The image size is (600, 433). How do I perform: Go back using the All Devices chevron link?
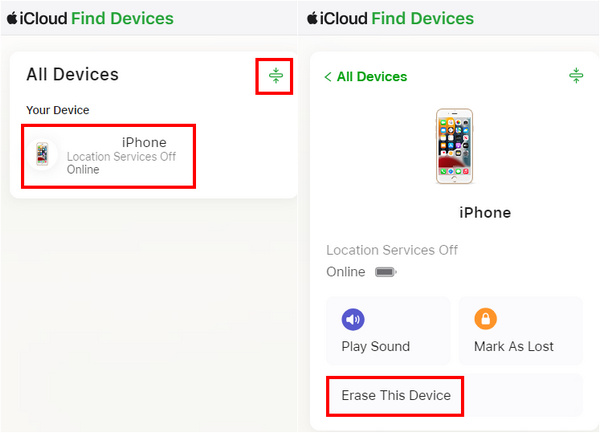(x=365, y=77)
